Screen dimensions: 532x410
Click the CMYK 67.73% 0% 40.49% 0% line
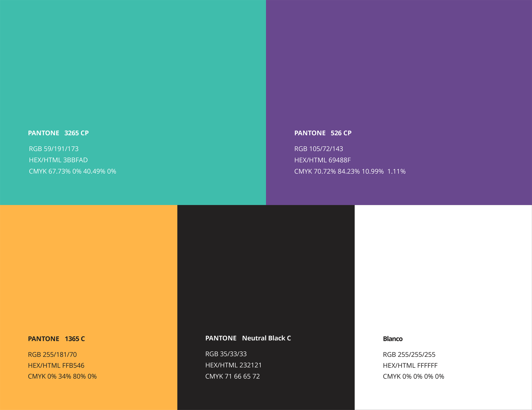[x=72, y=171]
